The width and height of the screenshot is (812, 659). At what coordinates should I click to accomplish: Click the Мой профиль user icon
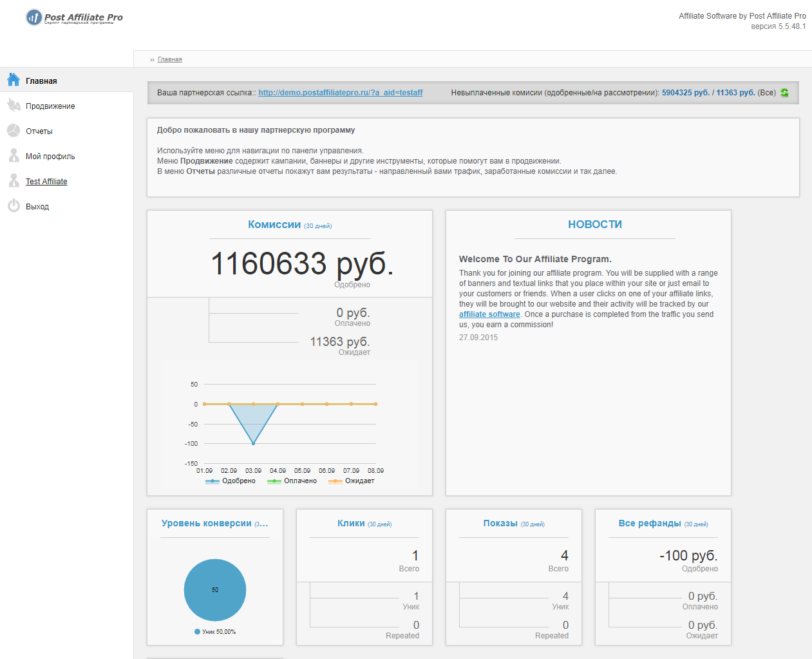pos(13,155)
